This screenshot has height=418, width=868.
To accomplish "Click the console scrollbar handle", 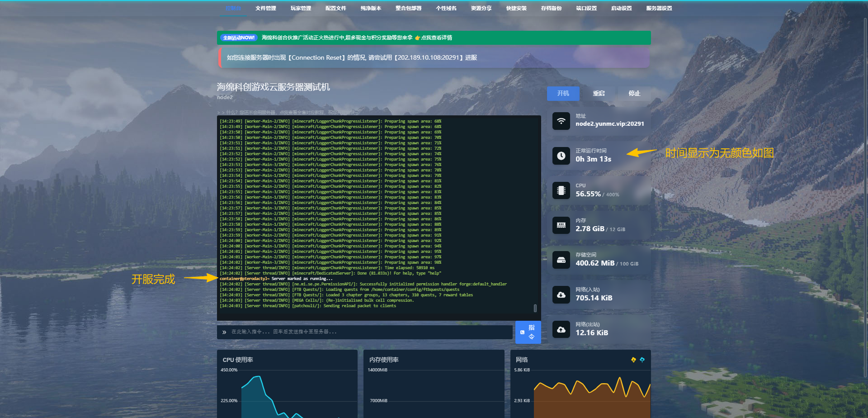I will 535,308.
